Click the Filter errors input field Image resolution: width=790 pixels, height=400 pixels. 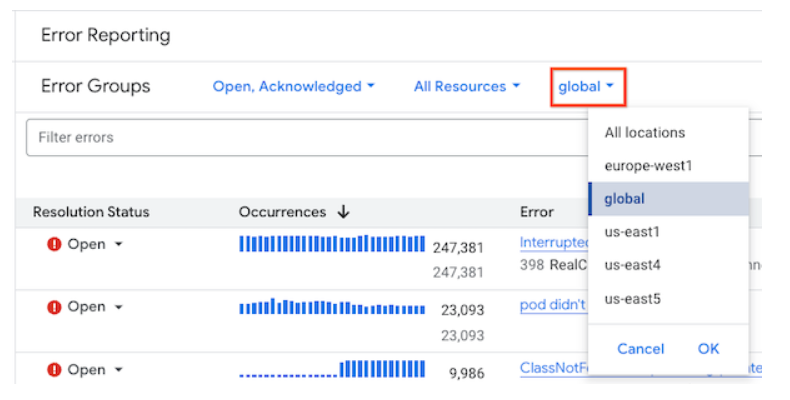tap(307, 138)
